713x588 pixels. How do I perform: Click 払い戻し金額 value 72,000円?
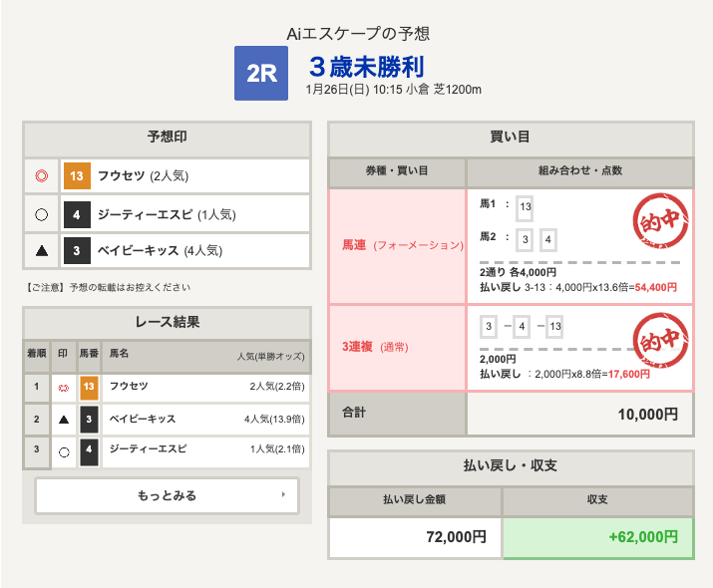(456, 537)
